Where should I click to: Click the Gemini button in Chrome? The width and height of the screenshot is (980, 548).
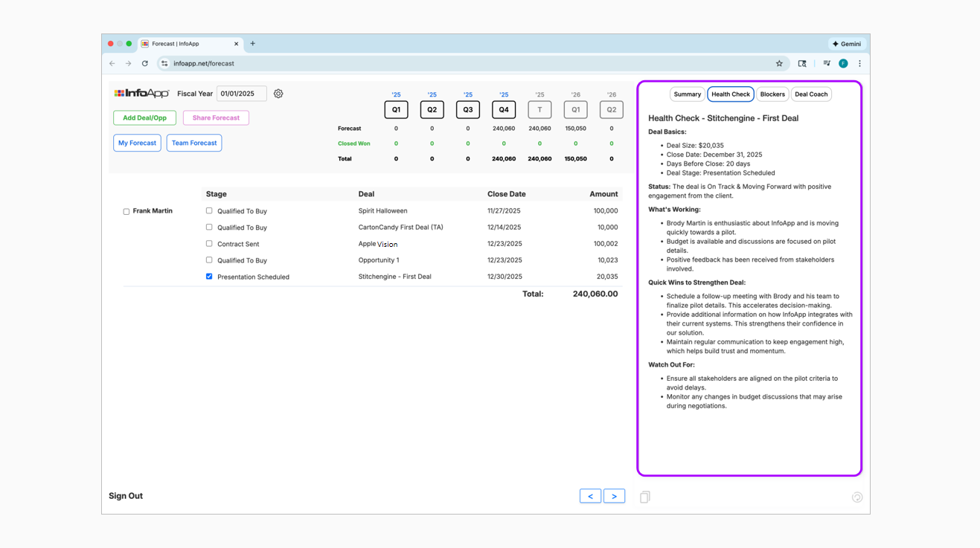(846, 44)
